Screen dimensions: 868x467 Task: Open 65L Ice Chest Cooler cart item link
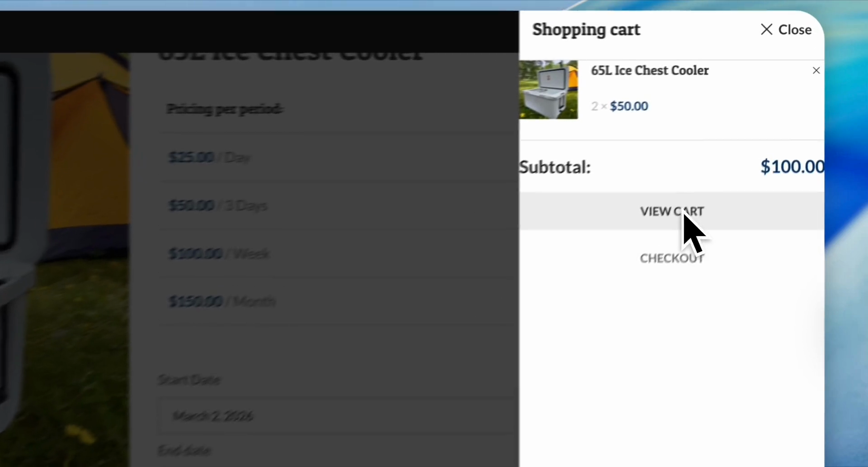(x=650, y=71)
